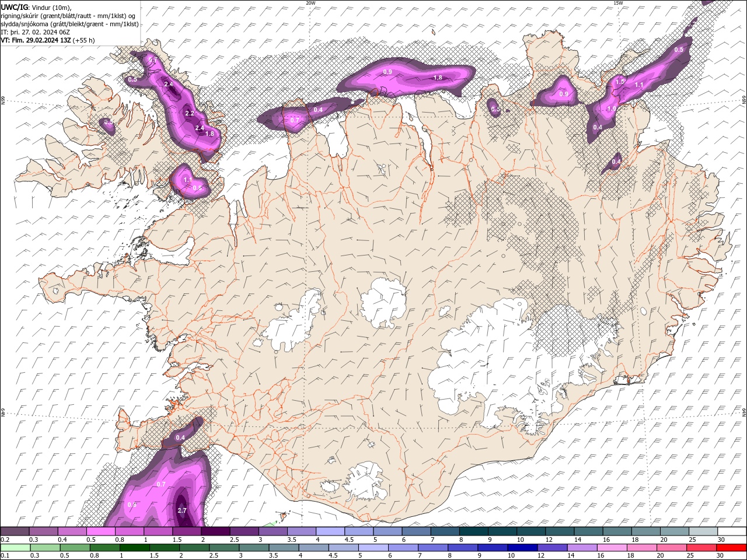Screen dimensions: 747x560
Task: Pick the rain legend swatch between 25 and 30
Action: (x=701, y=548)
